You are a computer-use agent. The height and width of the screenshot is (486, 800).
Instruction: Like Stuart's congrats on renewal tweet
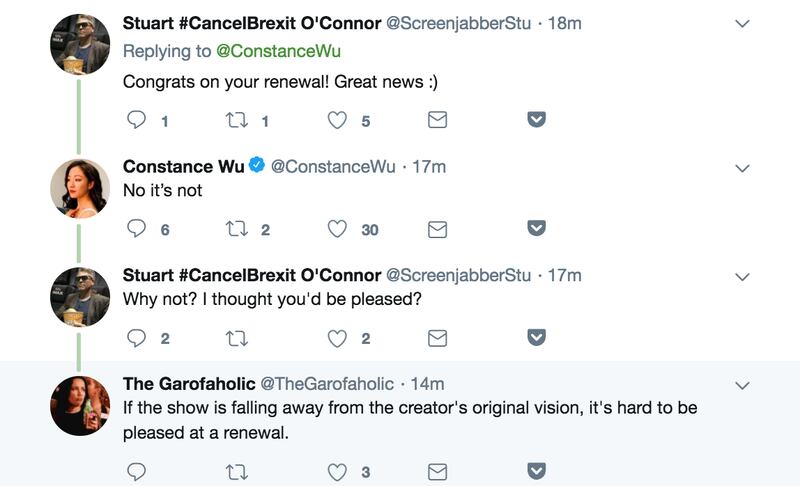pyautogui.click(x=338, y=120)
